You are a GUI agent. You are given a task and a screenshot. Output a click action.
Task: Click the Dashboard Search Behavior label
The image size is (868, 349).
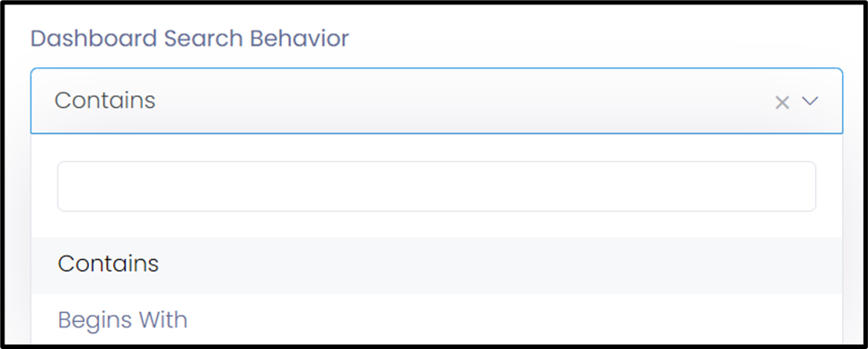click(190, 39)
